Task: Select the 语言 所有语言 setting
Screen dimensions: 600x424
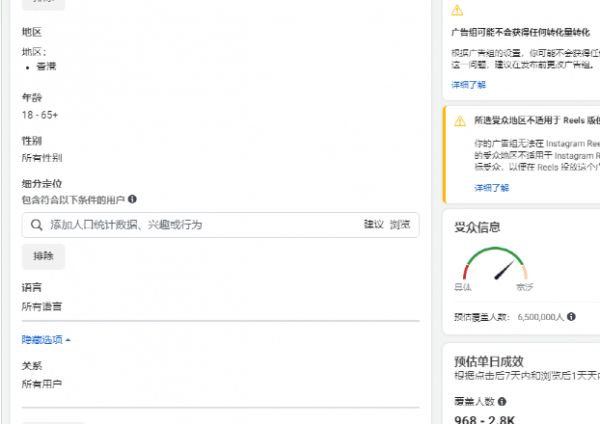Action: 42,306
